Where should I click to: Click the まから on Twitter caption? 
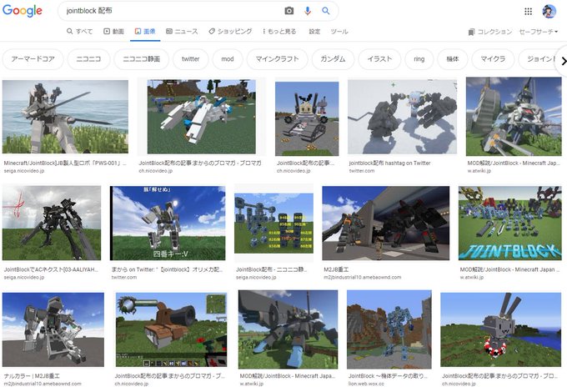[x=167, y=269]
